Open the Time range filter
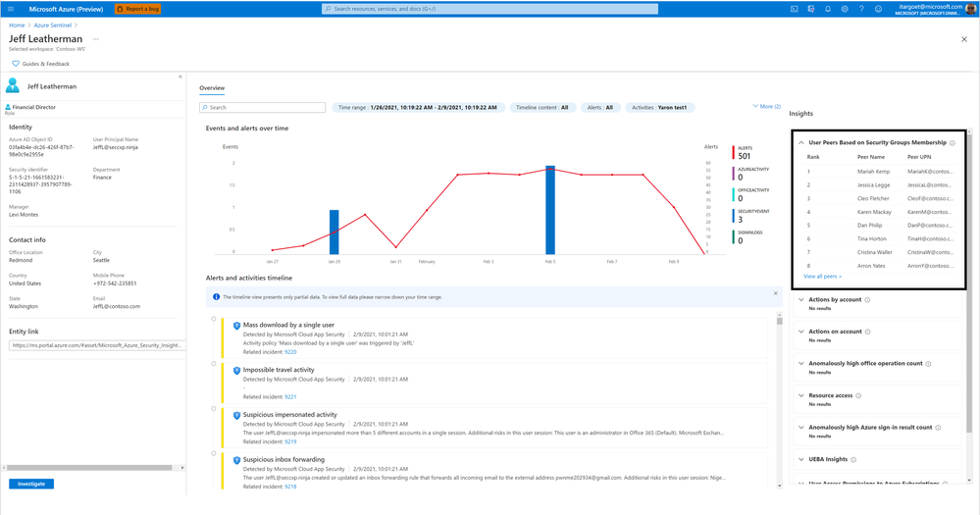Screen dimensions: 980x515 (x=418, y=108)
